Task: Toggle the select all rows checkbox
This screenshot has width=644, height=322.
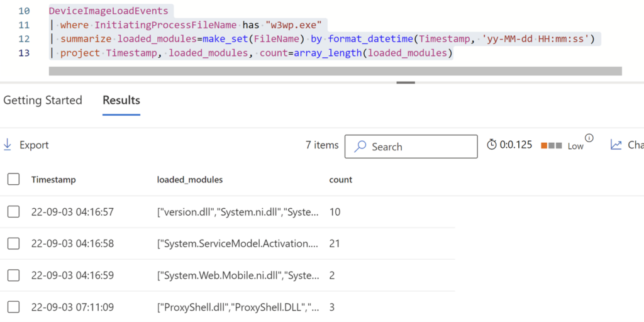Action: click(x=13, y=179)
